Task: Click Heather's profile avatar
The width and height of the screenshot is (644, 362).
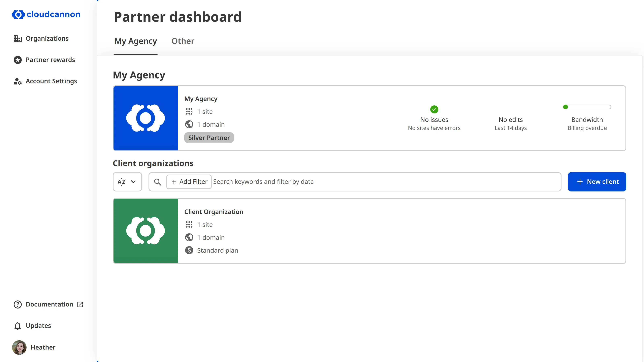Action: coord(19,347)
